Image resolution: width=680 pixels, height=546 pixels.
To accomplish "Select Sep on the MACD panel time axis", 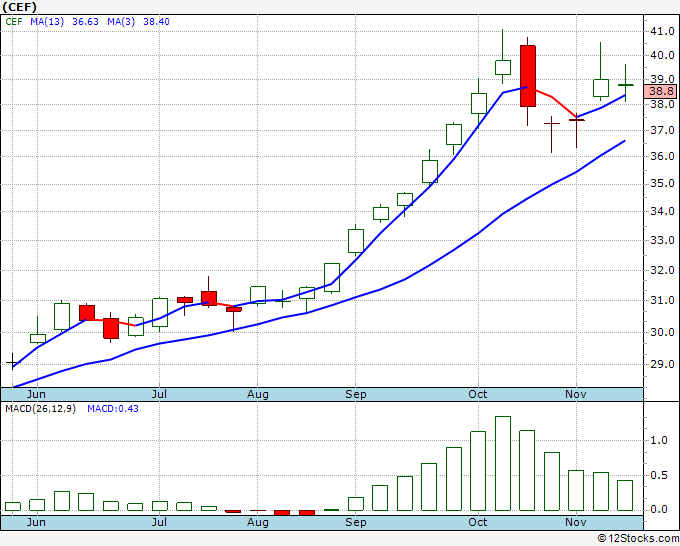I will (x=356, y=522).
